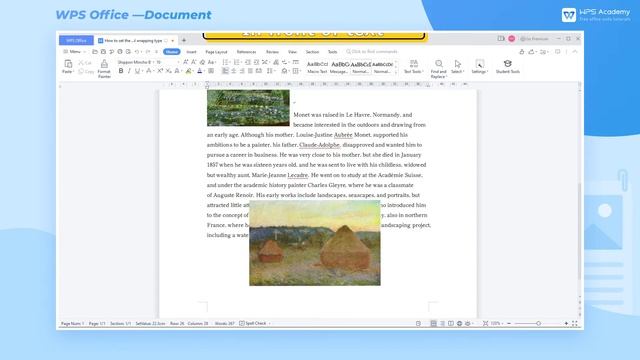Open the Section ribbon tab
The image size is (640, 360).
[x=312, y=52]
